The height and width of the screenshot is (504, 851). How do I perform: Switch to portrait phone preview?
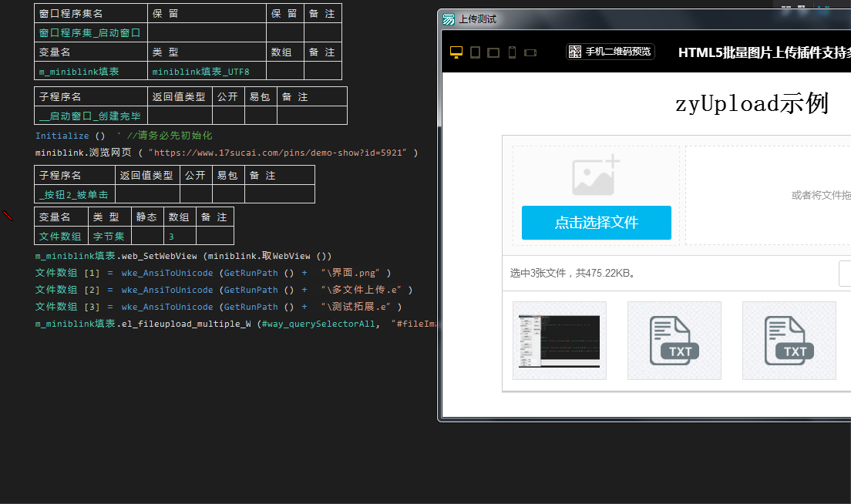tap(512, 52)
